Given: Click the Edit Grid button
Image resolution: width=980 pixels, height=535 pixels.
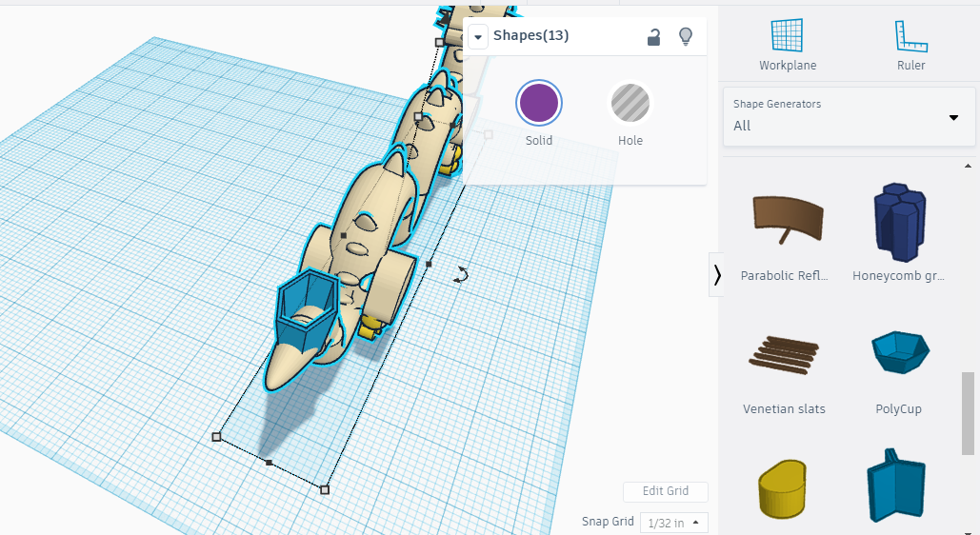Looking at the screenshot, I should pos(665,491).
